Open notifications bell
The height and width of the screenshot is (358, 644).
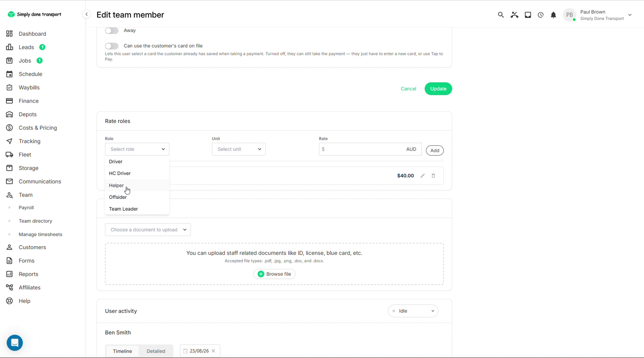point(553,15)
